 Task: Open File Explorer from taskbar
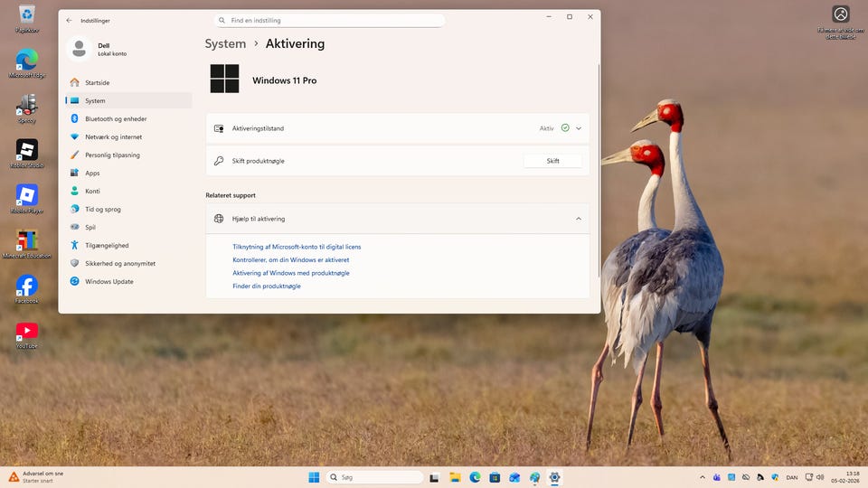455,477
